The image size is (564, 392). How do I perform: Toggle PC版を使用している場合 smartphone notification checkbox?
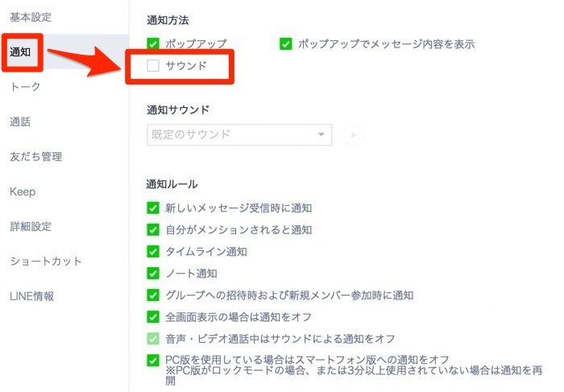point(153,360)
